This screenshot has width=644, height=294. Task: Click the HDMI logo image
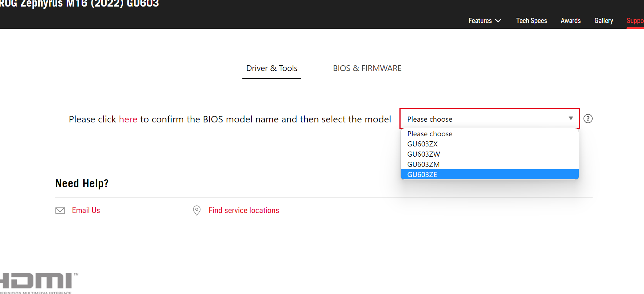pos(38,283)
